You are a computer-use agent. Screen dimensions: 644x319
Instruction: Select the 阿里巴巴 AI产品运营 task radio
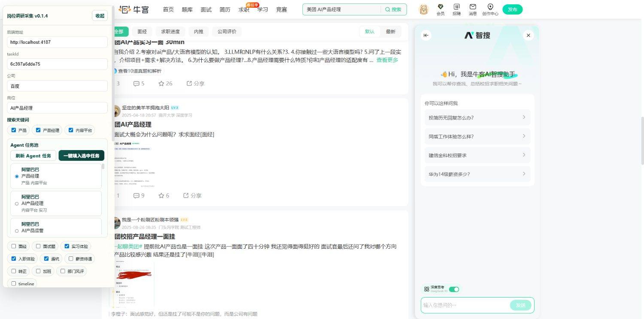click(17, 231)
